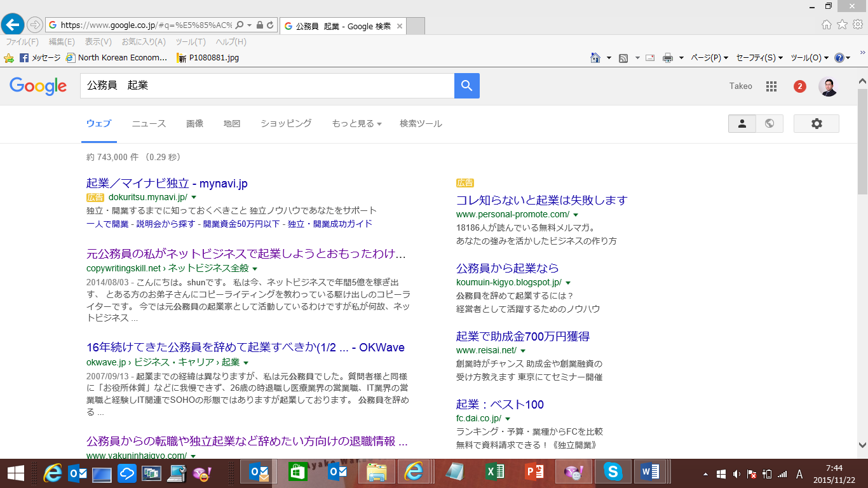Expand the もっと見る dropdown

[356, 124]
